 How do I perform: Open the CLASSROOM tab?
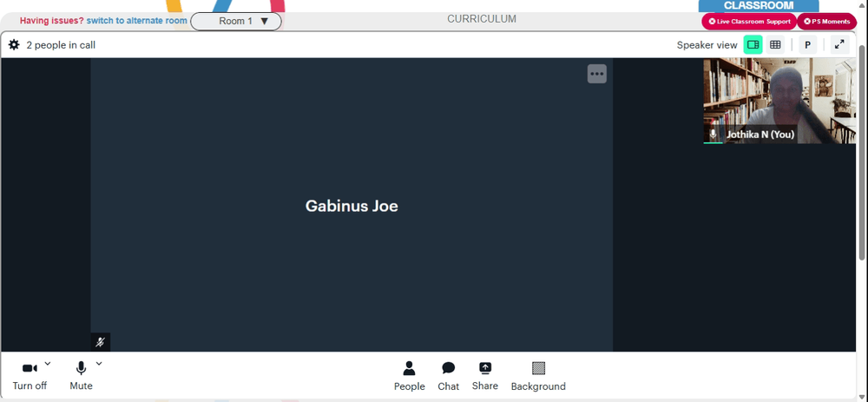pos(759,5)
